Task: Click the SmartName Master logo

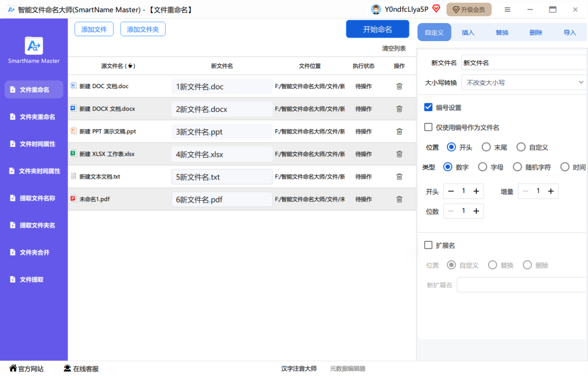Action: (x=34, y=46)
